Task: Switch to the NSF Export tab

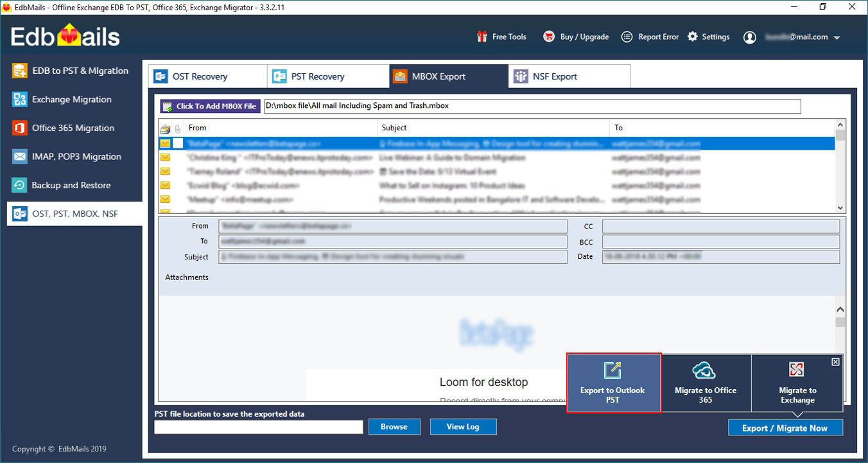Action: 570,76
